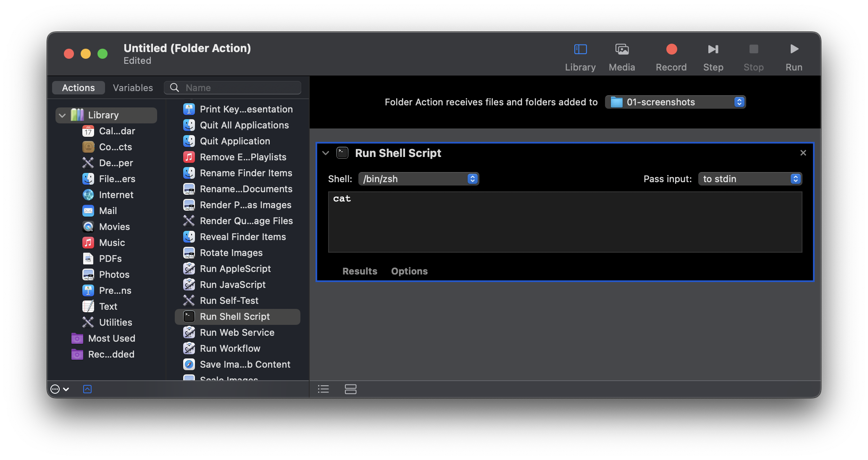Viewport: 868px width, 460px height.
Task: Show the log list view icon
Action: coord(323,389)
